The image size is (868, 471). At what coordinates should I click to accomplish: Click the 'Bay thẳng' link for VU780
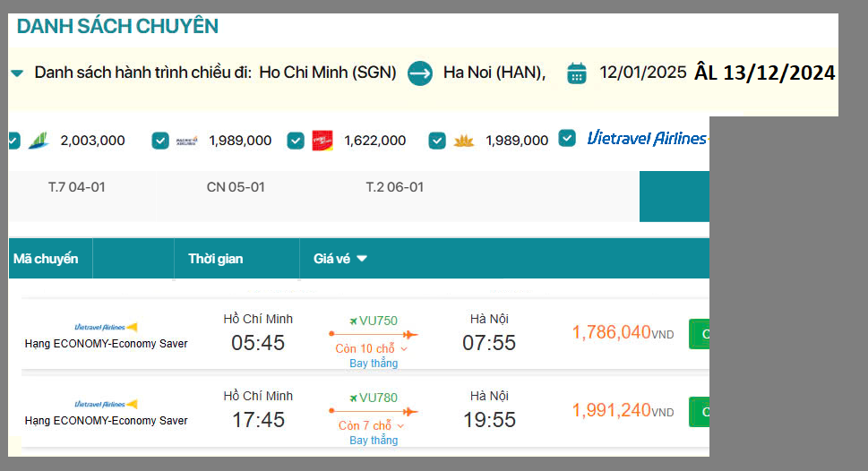tap(374, 441)
